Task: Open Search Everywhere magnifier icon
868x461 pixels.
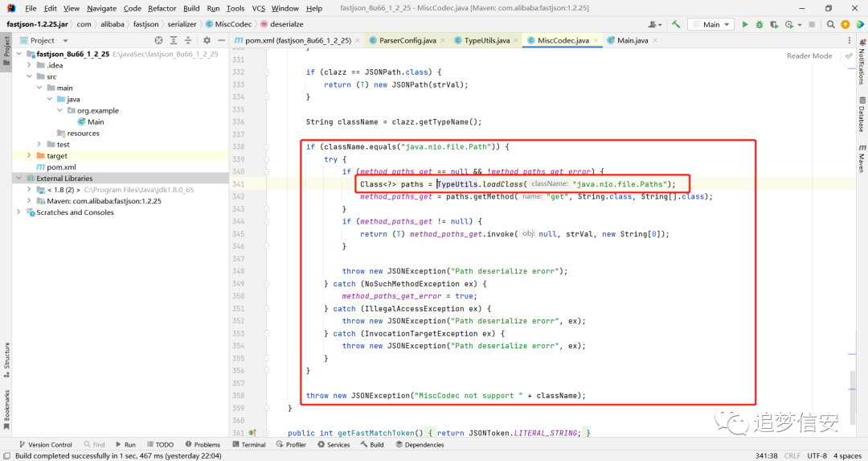Action: pyautogui.click(x=830, y=24)
